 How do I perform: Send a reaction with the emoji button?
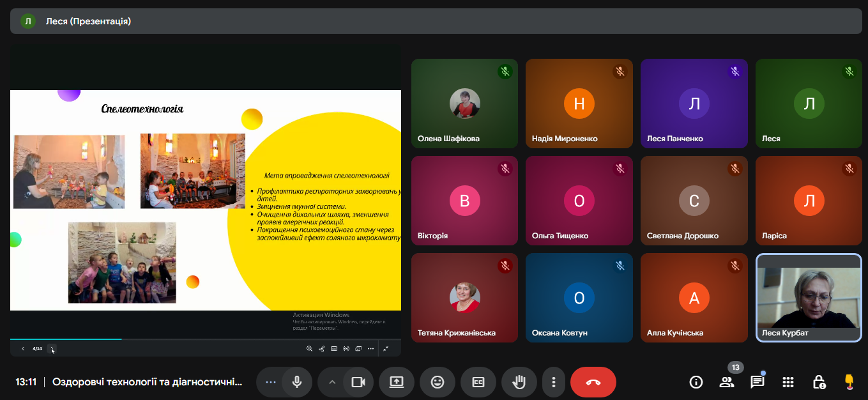[438, 382]
